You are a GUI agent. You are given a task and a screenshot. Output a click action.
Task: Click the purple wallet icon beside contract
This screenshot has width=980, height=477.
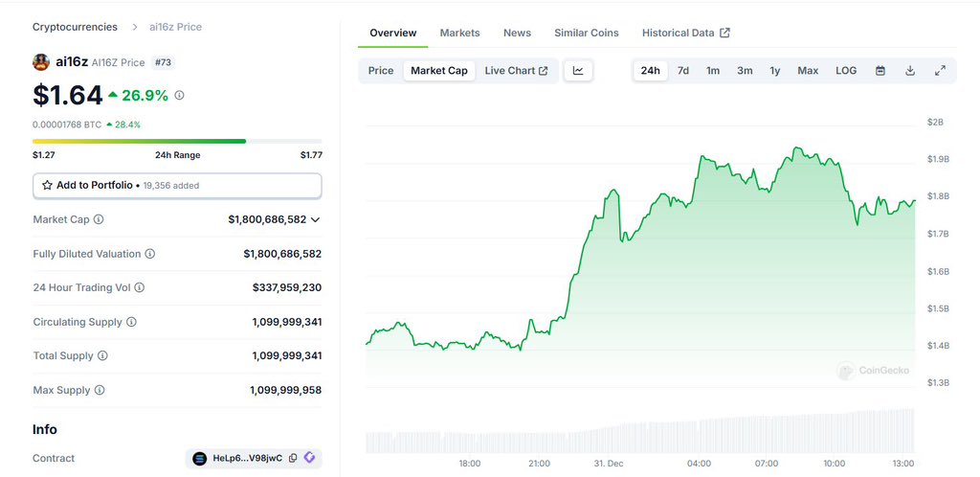(x=309, y=458)
